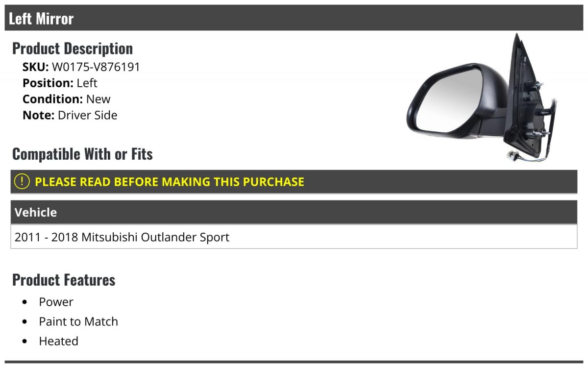
Task: Click the Compatible With or Fits heading
Action: (82, 154)
